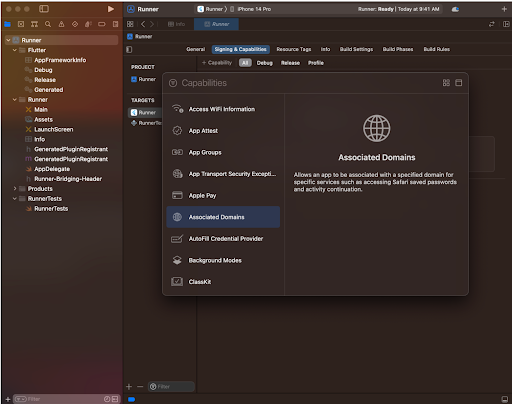The height and width of the screenshot is (404, 512).
Task: Open the General tab
Action: 196,49
